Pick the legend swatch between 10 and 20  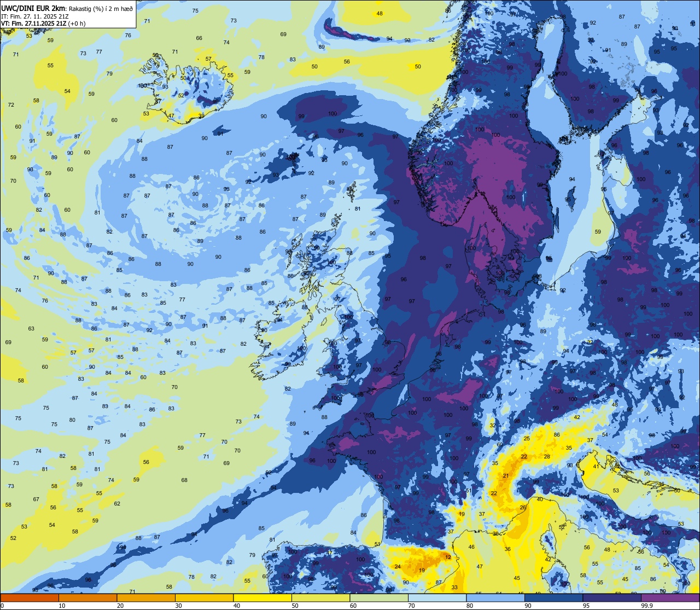(87, 597)
